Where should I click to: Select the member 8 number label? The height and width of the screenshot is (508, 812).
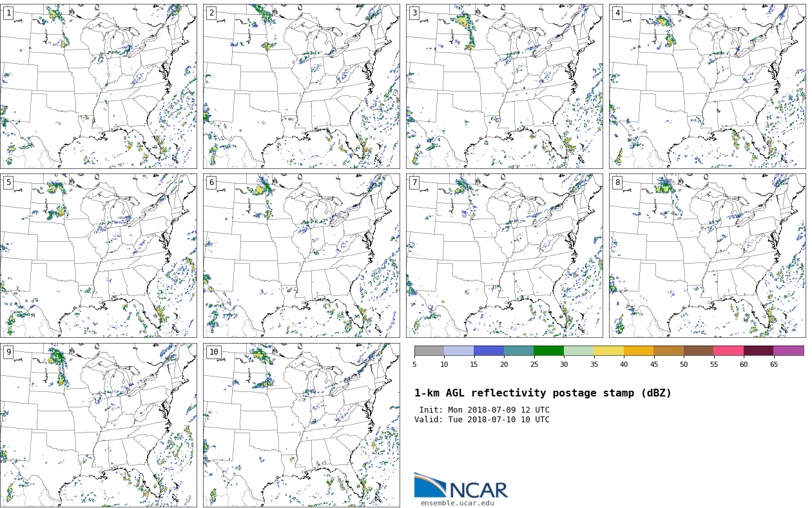point(617,182)
